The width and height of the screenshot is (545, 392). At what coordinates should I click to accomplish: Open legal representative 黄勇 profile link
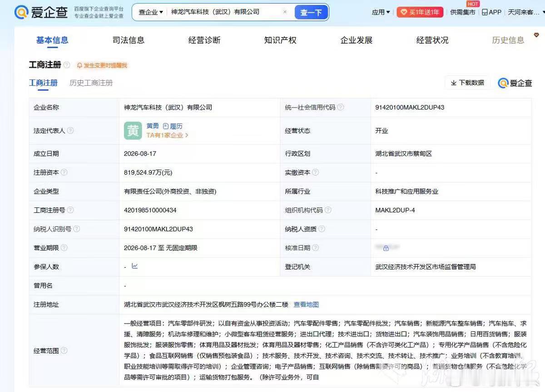coord(153,126)
